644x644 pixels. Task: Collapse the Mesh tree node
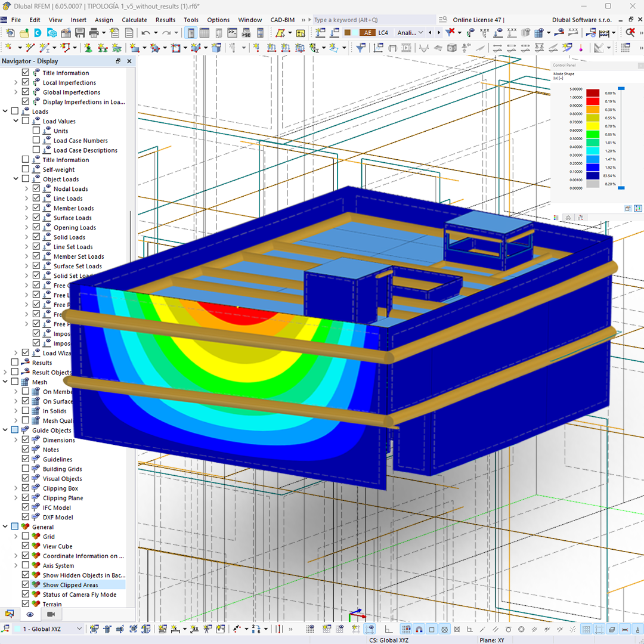click(5, 382)
